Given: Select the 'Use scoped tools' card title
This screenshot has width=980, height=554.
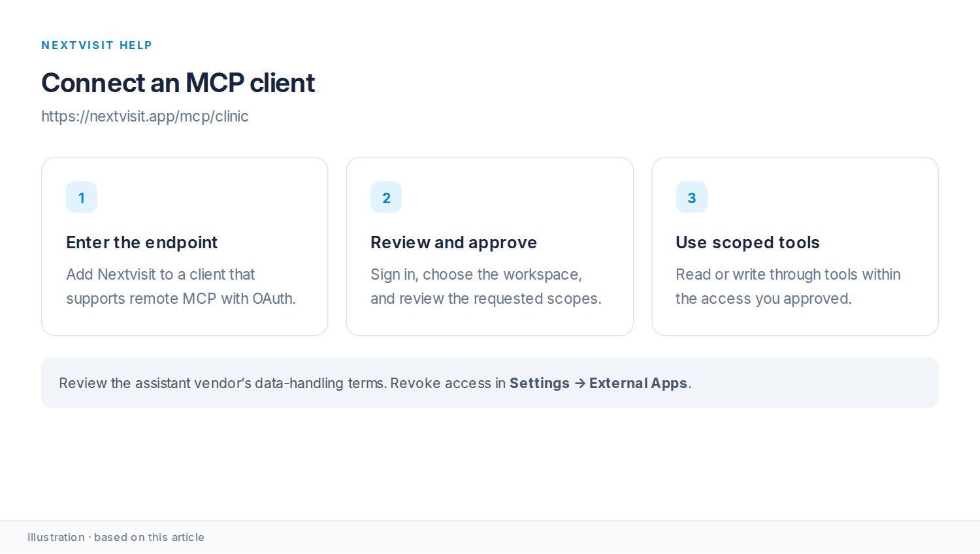Looking at the screenshot, I should pos(747,242).
